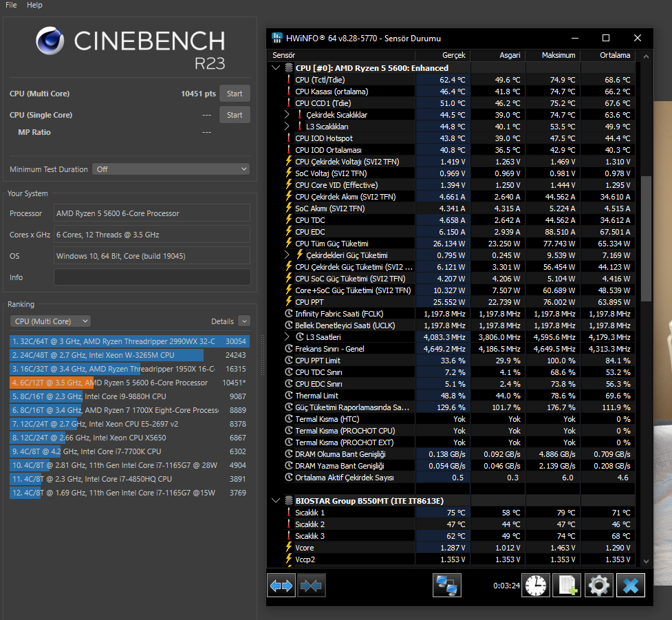Screen dimensions: 672x620
Task: Click the log file export icon
Action: tap(567, 586)
